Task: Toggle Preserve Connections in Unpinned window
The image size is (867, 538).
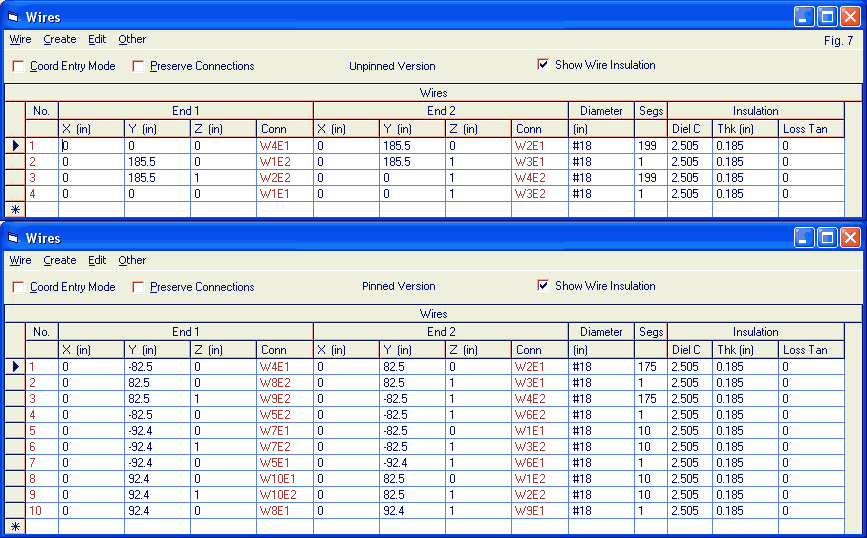Action: point(138,66)
